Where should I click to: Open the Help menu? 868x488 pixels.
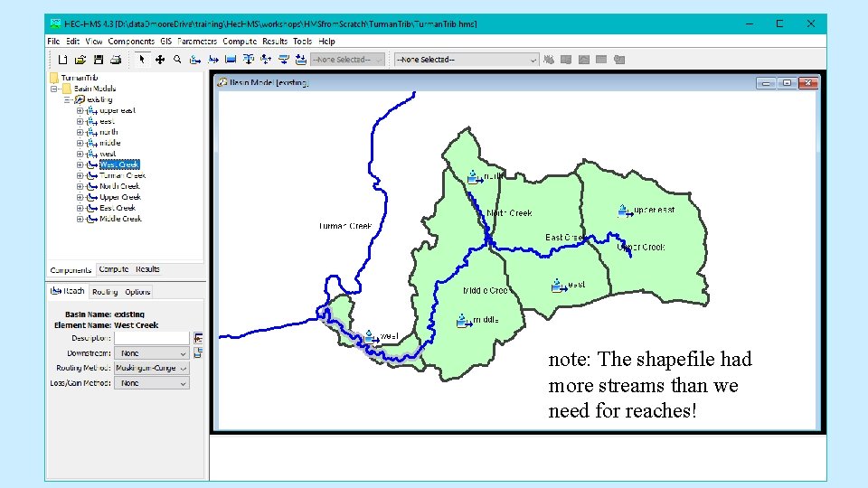click(326, 42)
